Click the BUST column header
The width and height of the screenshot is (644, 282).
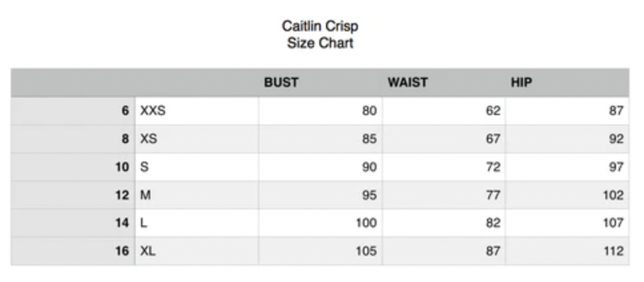(x=281, y=83)
